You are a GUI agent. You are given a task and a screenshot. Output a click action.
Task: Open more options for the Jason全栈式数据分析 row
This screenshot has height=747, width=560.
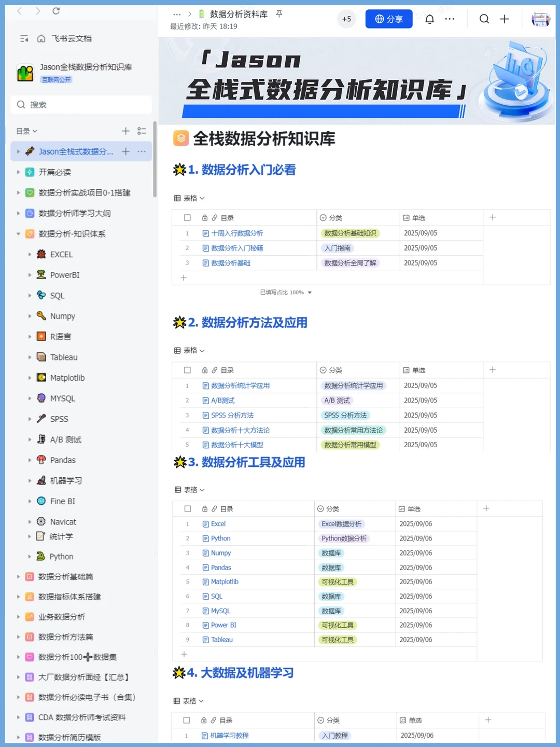[x=142, y=151]
